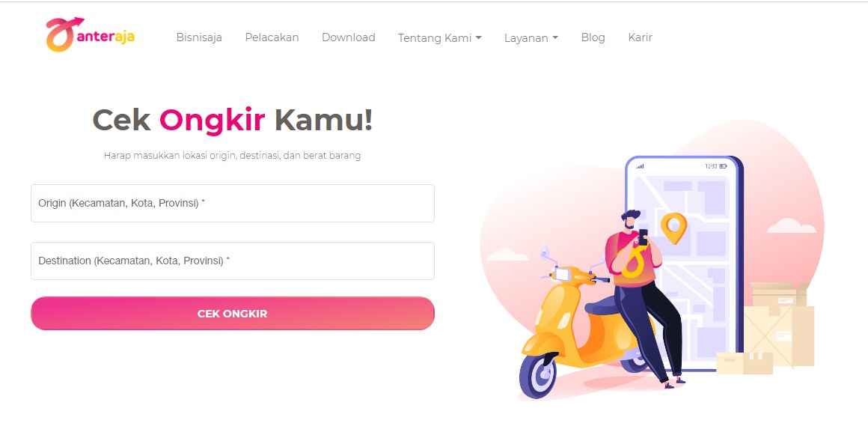Click the cloud icon near the boxes

792,225
